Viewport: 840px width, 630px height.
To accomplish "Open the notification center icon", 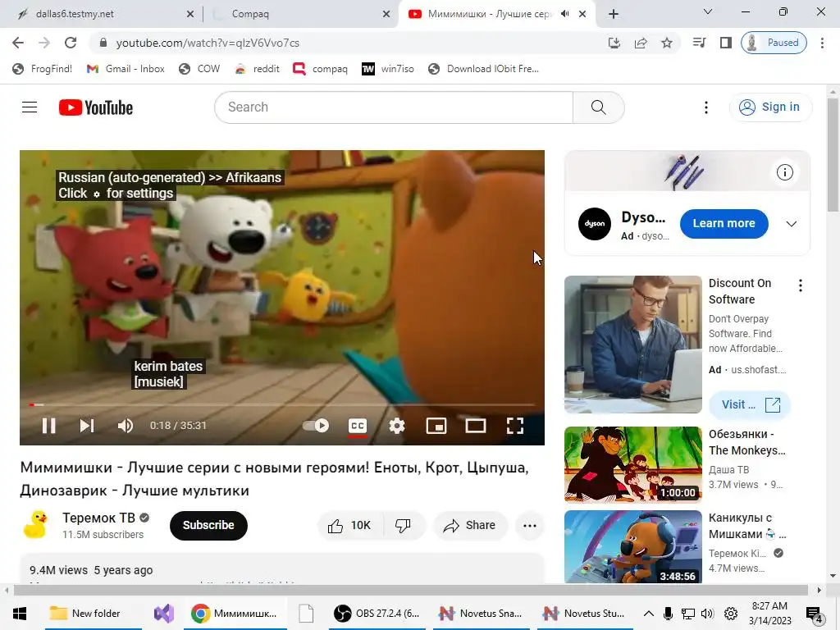I will (814, 614).
